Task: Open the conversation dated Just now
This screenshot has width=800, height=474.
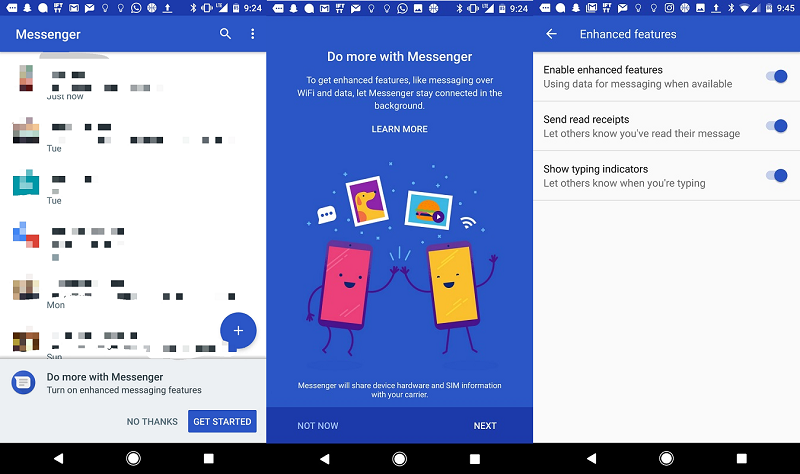Action: click(133, 84)
